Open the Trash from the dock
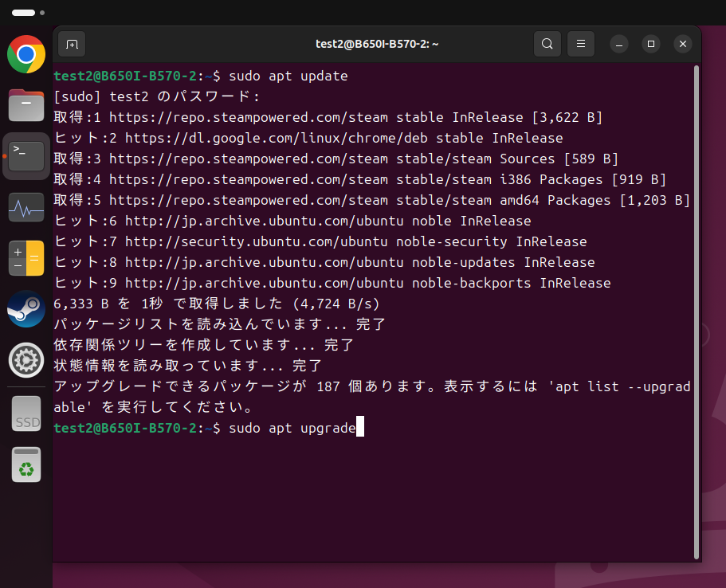Screen dimensions: 726x588 coord(26,465)
